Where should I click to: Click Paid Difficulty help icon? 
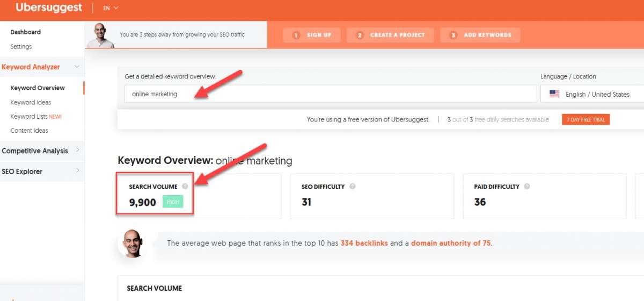click(527, 187)
